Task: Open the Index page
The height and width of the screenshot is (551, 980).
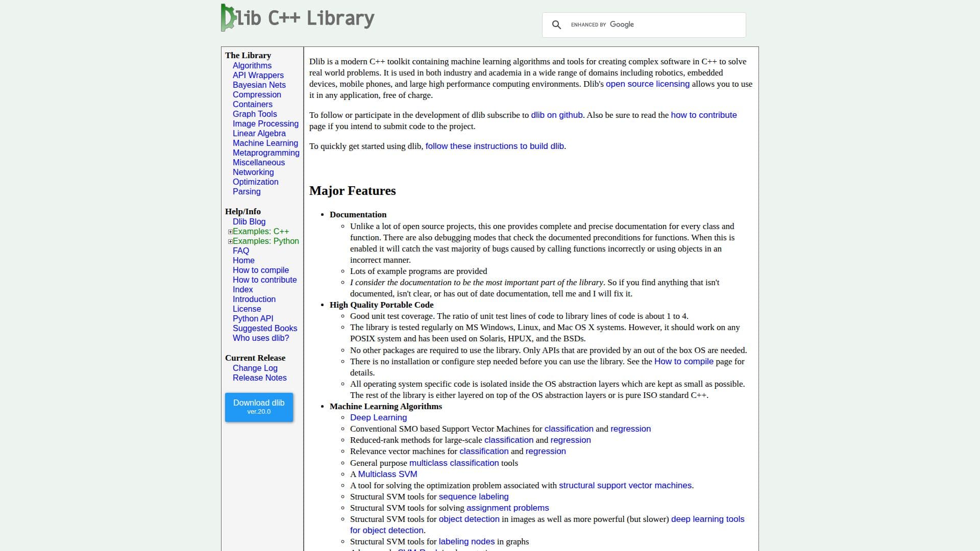Action: click(242, 289)
